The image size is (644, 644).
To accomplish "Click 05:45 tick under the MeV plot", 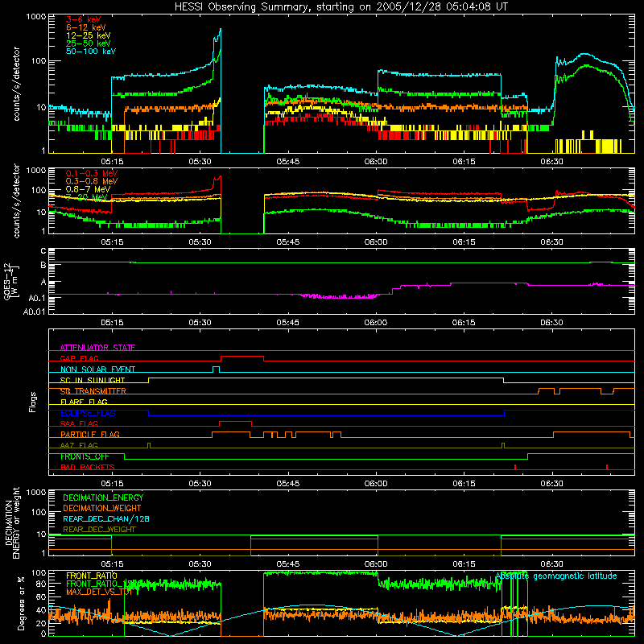I will (x=288, y=242).
